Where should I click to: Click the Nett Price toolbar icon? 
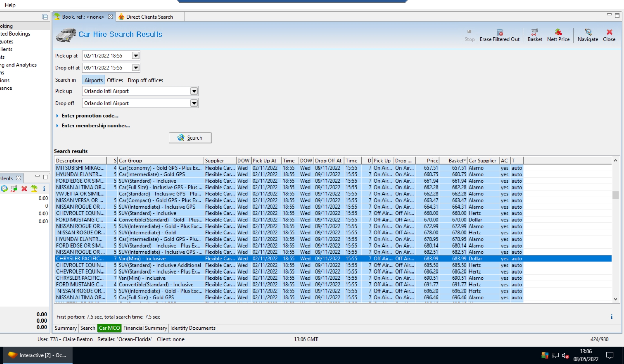558,32
